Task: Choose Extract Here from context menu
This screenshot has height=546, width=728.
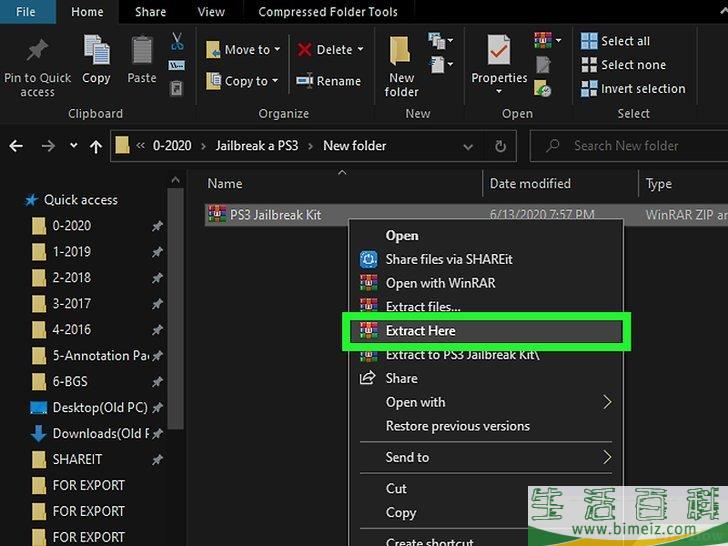Action: point(486,331)
